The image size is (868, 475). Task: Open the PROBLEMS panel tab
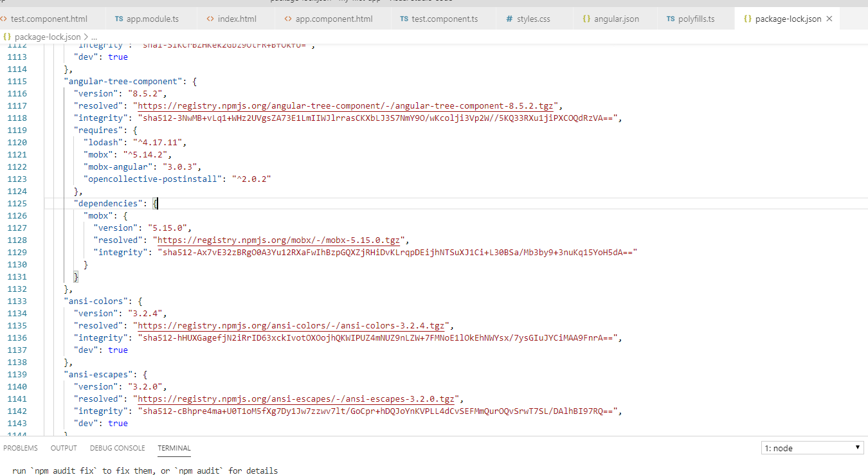[x=21, y=448]
